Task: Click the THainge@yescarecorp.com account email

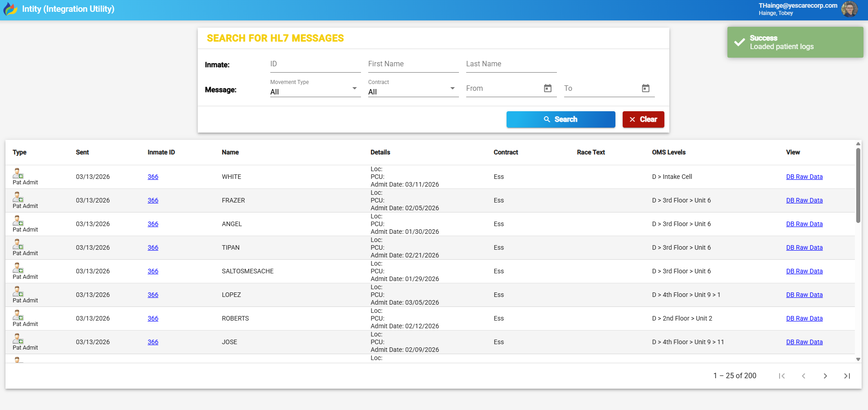Action: [798, 5]
